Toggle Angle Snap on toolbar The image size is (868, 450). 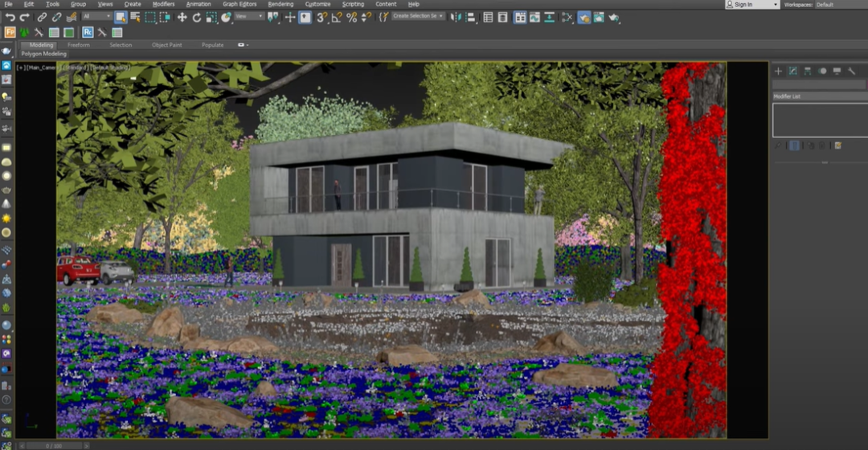[337, 17]
